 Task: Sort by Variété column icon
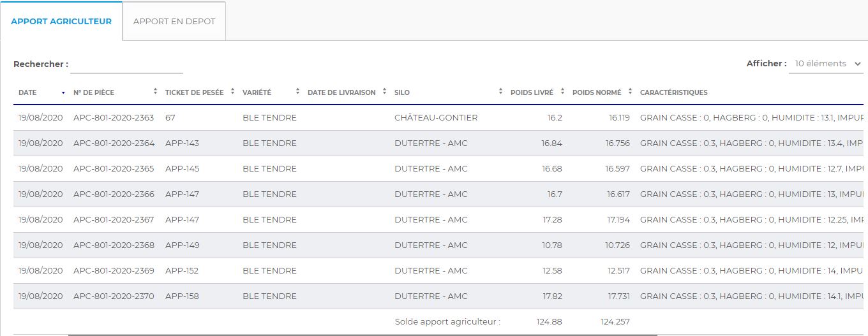[x=298, y=92]
